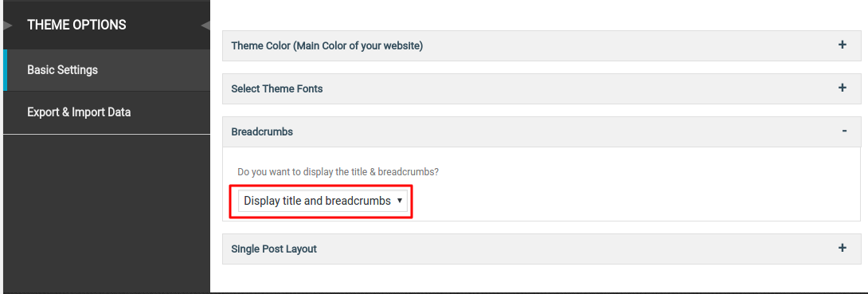Click blue active marker beside Basic Settings

click(x=5, y=70)
